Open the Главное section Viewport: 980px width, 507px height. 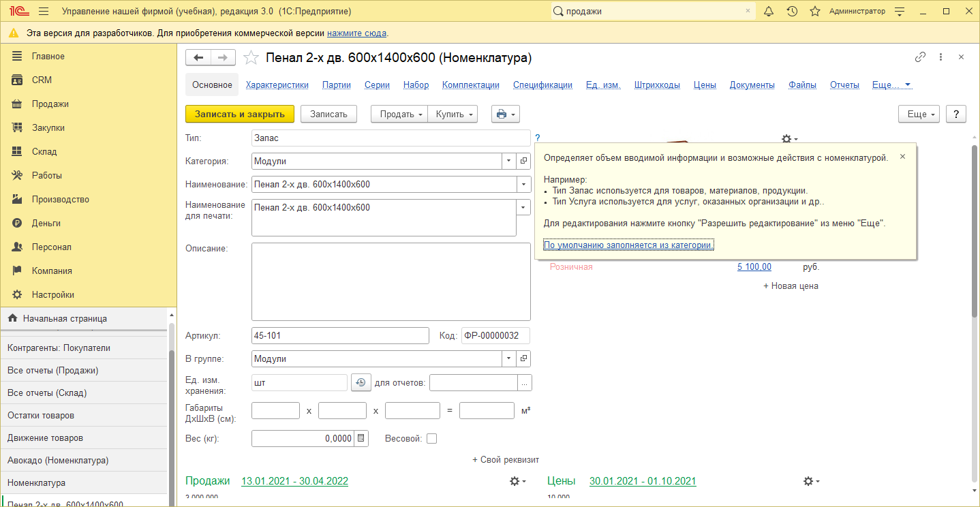(88, 56)
